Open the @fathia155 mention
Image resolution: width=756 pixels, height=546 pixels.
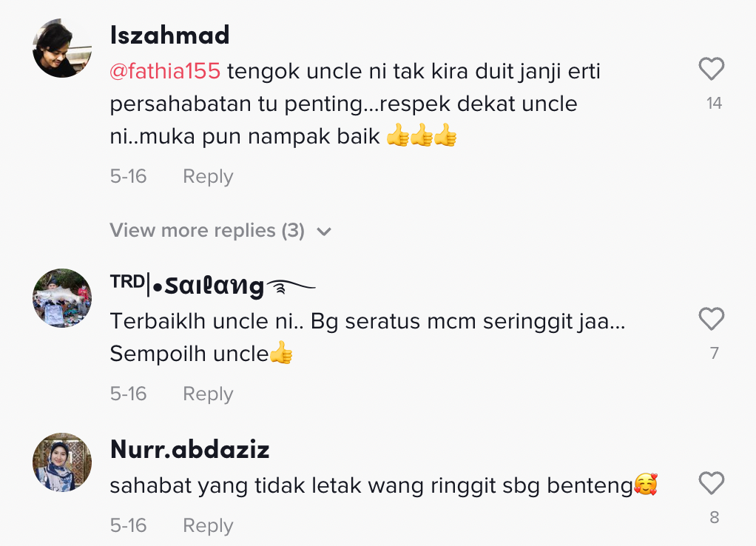(x=165, y=72)
